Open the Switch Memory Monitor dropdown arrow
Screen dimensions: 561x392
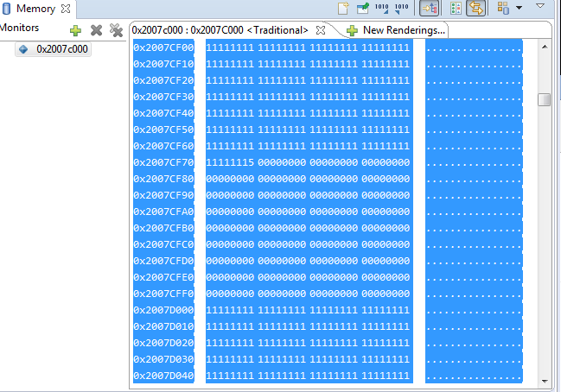[520, 8]
